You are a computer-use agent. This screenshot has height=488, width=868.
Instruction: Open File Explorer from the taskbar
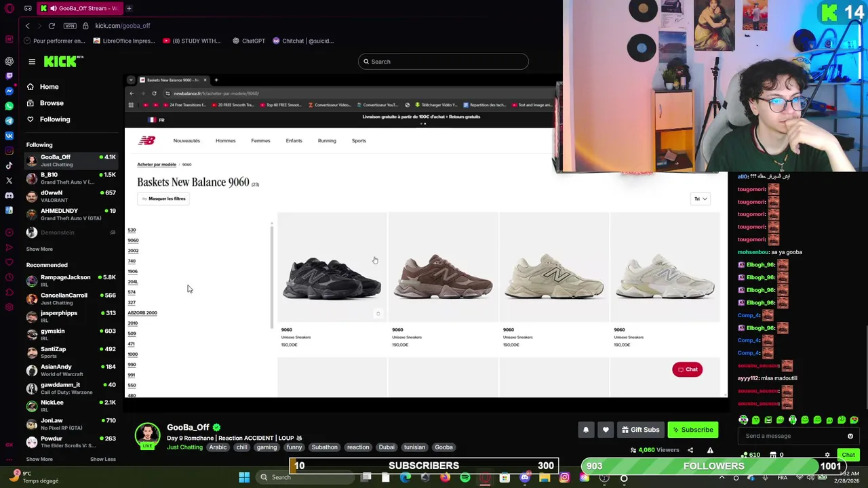pos(545,478)
